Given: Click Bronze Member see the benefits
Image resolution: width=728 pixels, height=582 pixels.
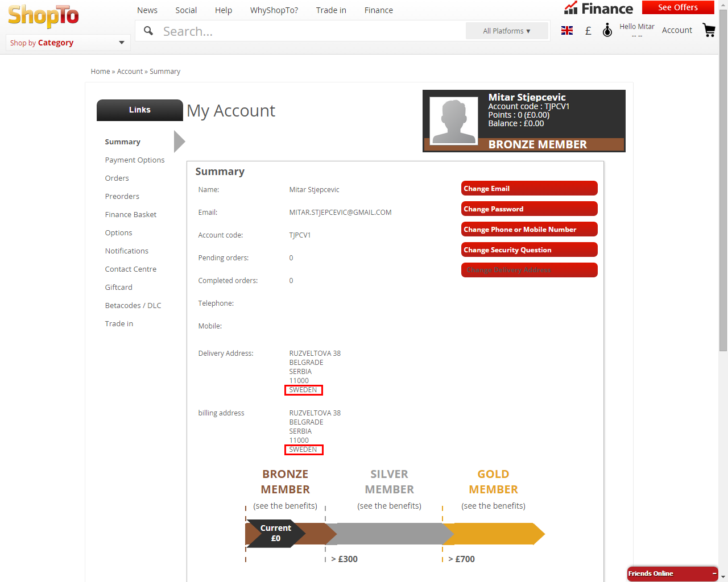Looking at the screenshot, I should coord(286,506).
